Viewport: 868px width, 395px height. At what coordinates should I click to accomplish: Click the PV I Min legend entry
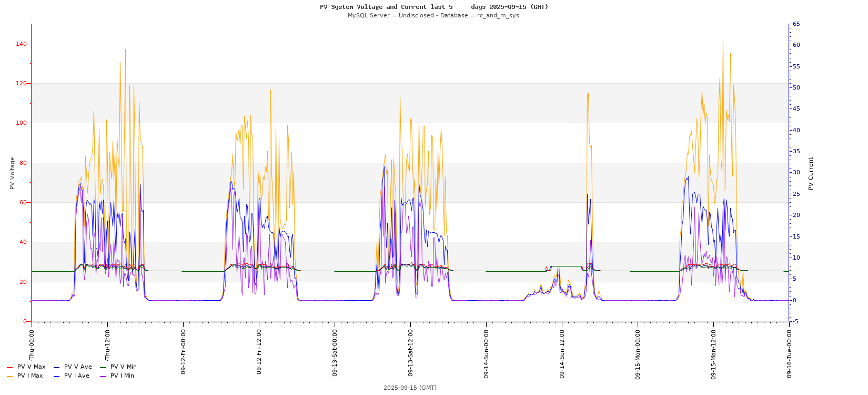tap(117, 376)
